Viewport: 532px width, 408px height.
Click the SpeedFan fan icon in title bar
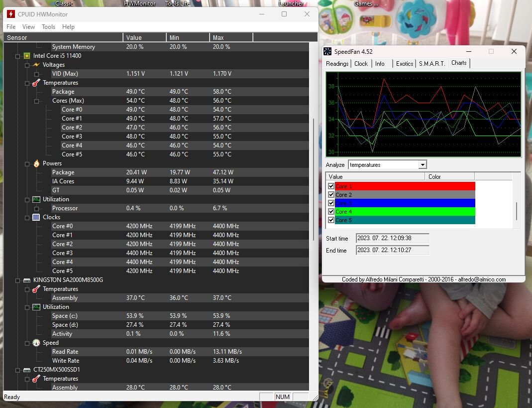[327, 51]
